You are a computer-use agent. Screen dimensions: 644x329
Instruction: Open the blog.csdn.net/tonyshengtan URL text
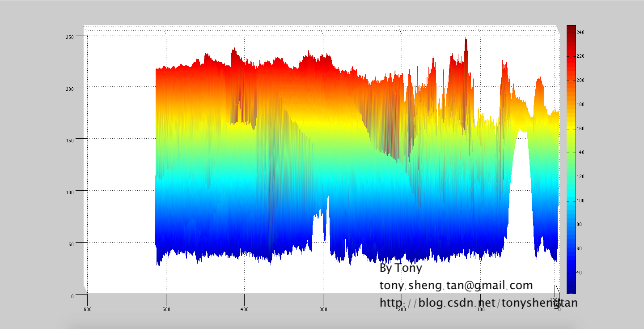pos(479,303)
